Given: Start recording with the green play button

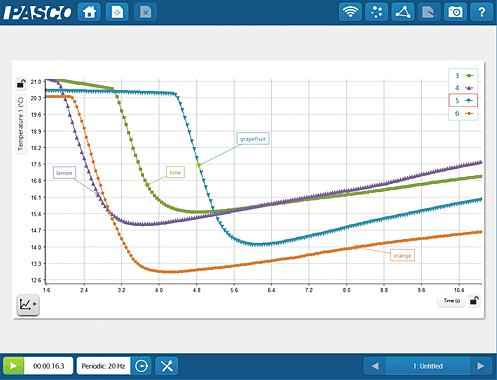Looking at the screenshot, I should click(13, 366).
